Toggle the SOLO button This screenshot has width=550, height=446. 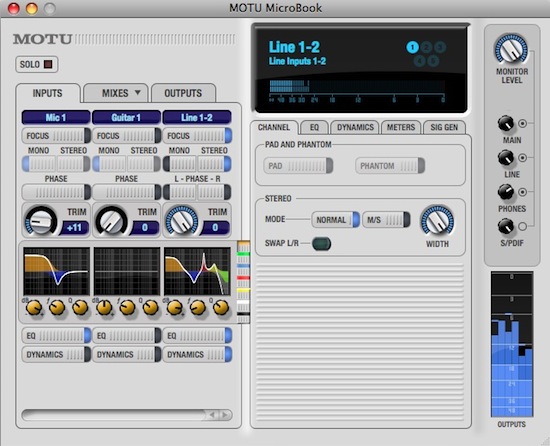click(36, 65)
